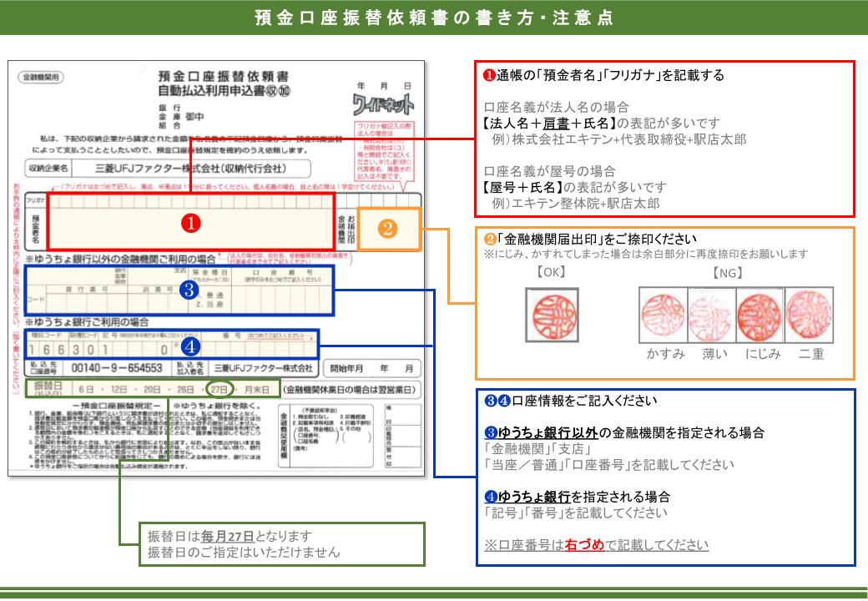Screen dimensions: 868x601
Task: Click the example 株式会社エキテン+代表取締役+駅店太郎
Action: [x=628, y=139]
